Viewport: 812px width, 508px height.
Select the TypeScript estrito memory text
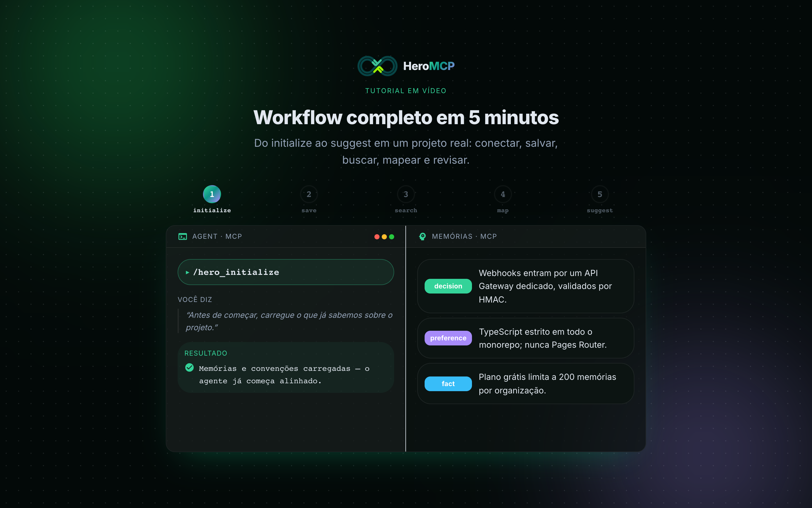pyautogui.click(x=543, y=338)
